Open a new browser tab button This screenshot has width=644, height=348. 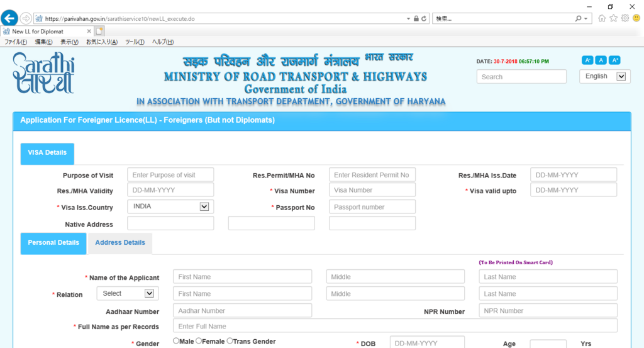click(x=99, y=31)
